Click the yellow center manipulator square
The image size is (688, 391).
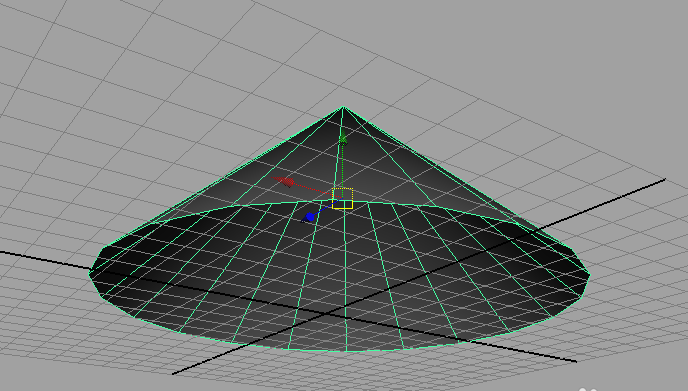(x=343, y=198)
